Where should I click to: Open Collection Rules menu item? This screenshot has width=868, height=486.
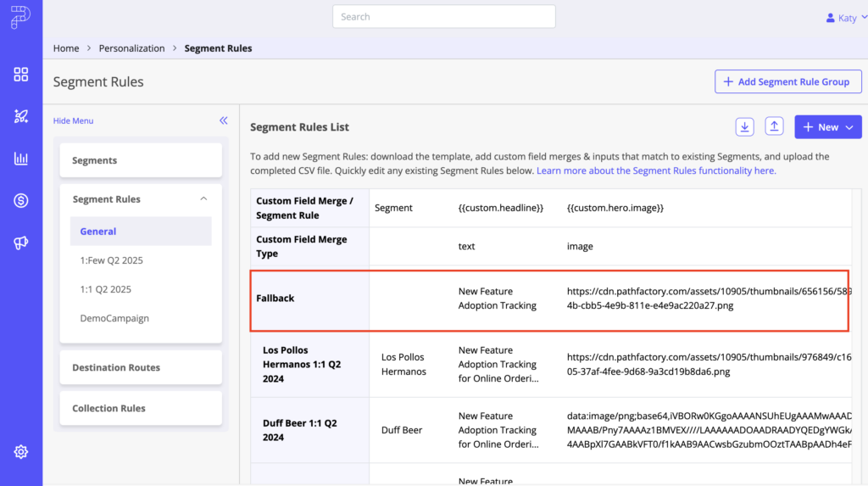pos(141,409)
